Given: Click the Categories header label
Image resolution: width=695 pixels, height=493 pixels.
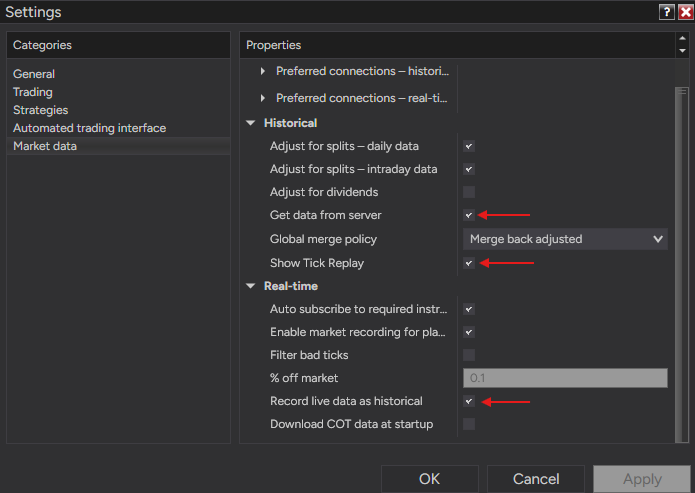Looking at the screenshot, I should [42, 45].
